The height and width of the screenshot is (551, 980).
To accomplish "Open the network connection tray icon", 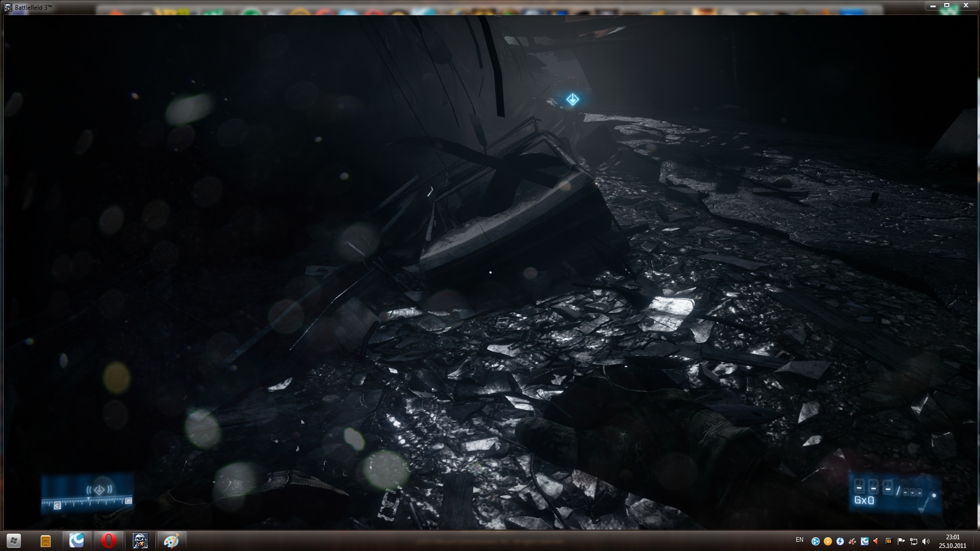I will tap(914, 541).
